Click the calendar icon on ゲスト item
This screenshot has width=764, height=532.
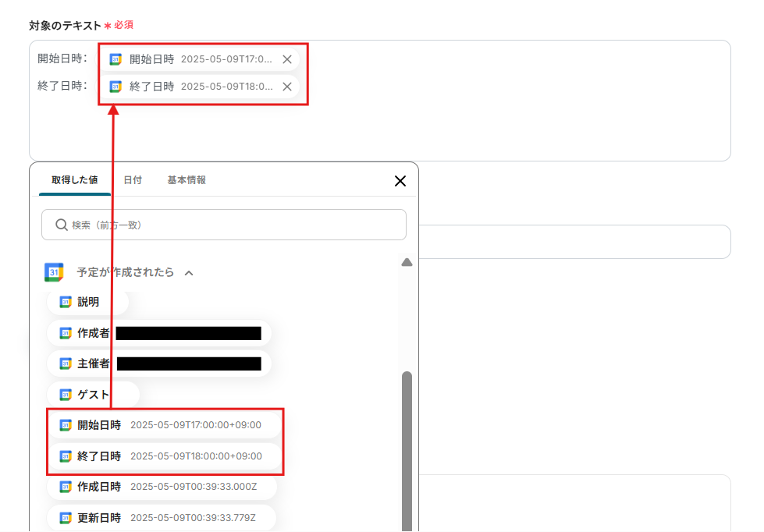pos(66,395)
